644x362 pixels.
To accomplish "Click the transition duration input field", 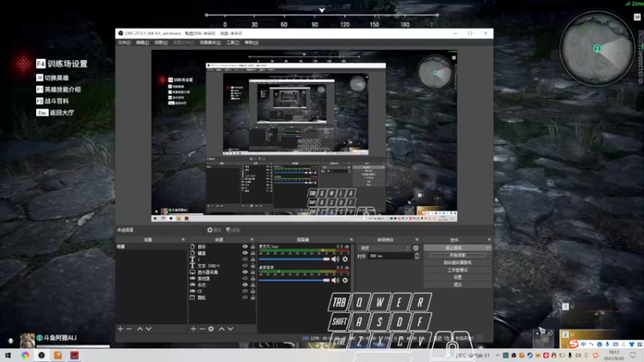I will click(x=390, y=256).
